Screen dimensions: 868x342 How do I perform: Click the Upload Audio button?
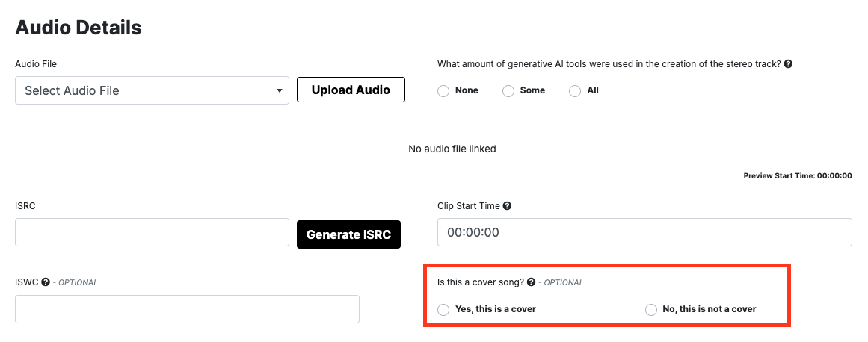[351, 90]
